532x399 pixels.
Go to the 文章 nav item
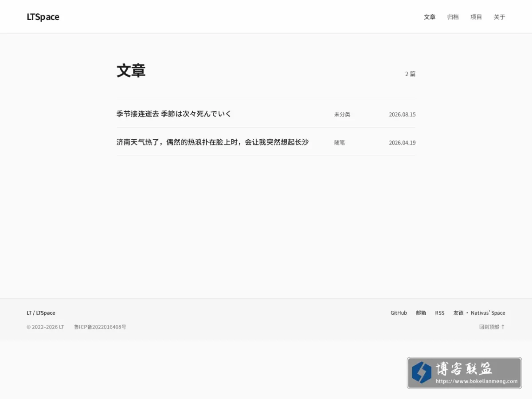click(x=430, y=17)
